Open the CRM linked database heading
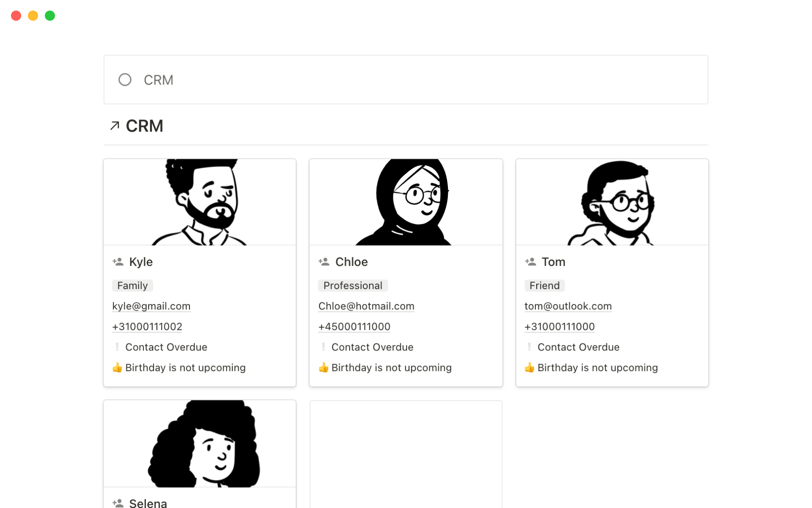The height and width of the screenshot is (508, 812). [144, 126]
